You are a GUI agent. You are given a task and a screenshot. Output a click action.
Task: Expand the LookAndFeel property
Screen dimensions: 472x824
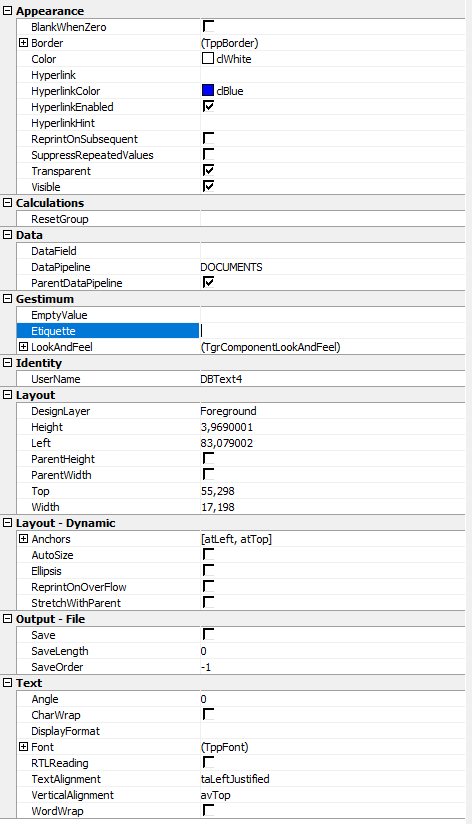[x=23, y=347]
